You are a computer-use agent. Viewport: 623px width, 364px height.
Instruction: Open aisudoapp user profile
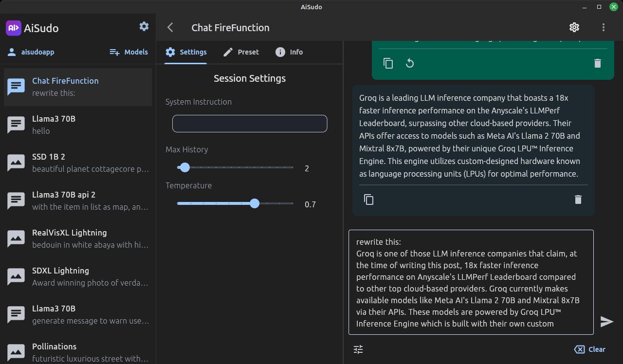(x=31, y=52)
